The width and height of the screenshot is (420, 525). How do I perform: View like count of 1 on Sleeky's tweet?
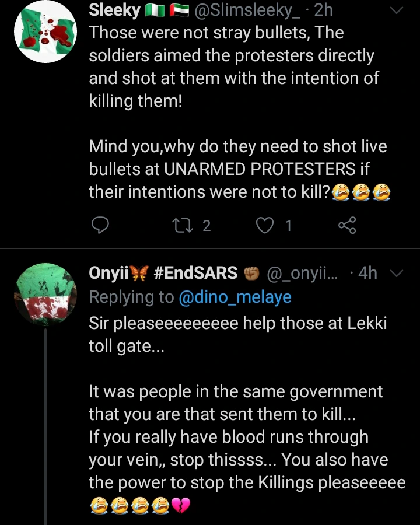pos(288,225)
